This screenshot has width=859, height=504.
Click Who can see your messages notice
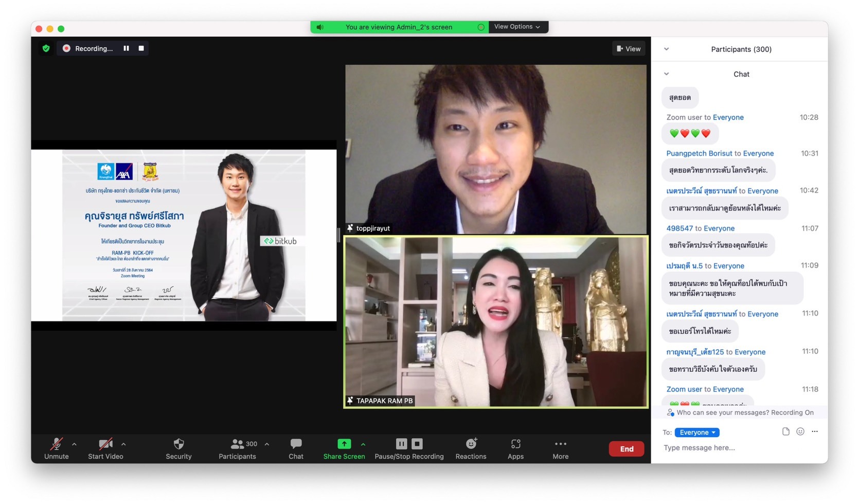point(740,412)
